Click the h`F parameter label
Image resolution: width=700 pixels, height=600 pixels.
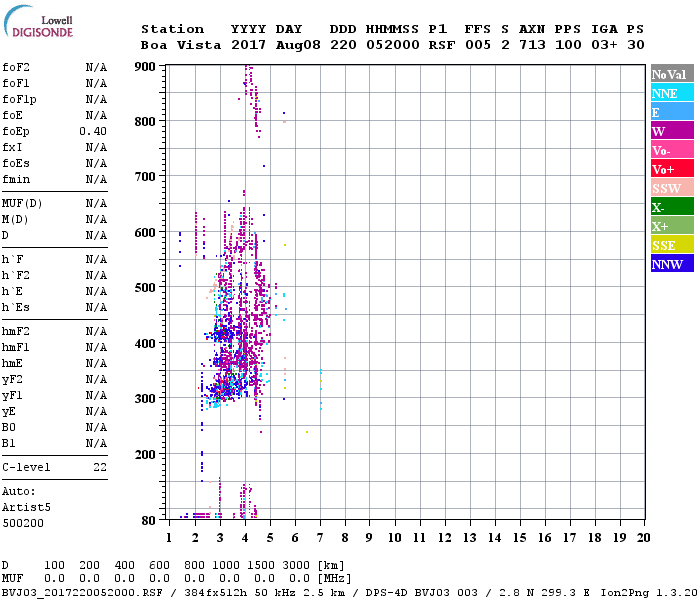coord(12,260)
